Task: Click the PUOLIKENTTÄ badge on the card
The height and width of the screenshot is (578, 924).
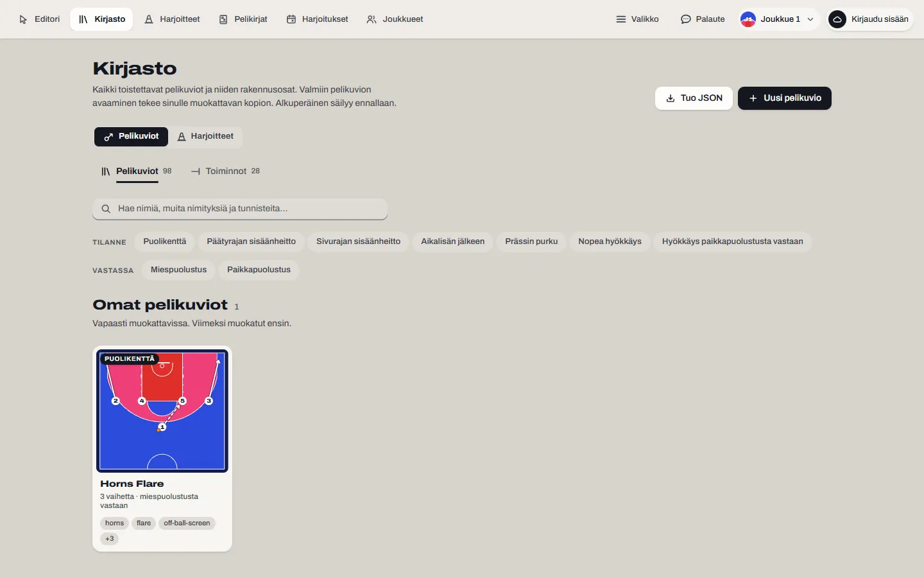Action: [x=129, y=359]
